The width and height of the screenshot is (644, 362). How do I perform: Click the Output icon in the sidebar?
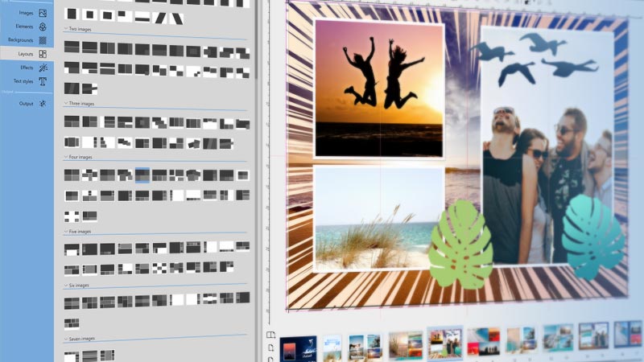[x=43, y=104]
